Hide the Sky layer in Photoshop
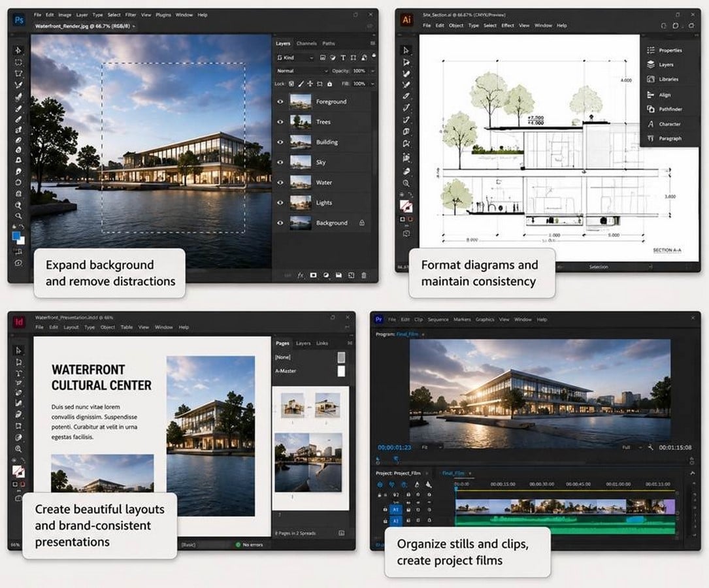This screenshot has width=709, height=588. tap(280, 162)
